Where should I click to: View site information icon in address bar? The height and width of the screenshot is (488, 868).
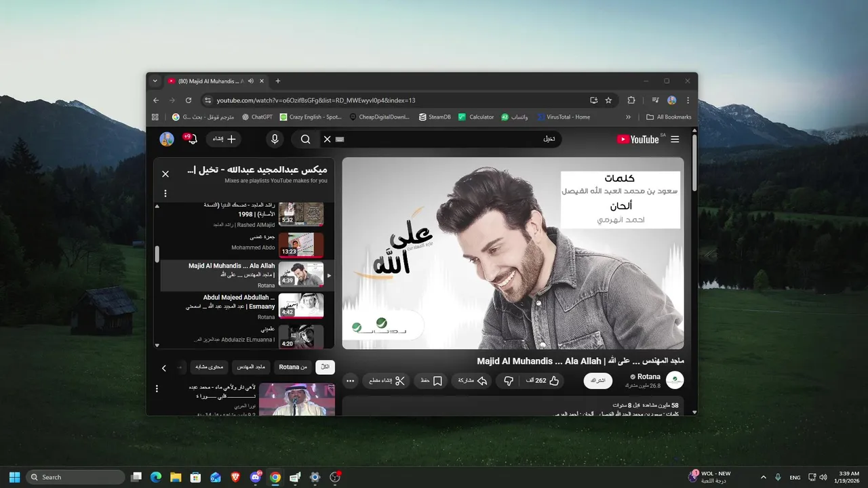[208, 100]
